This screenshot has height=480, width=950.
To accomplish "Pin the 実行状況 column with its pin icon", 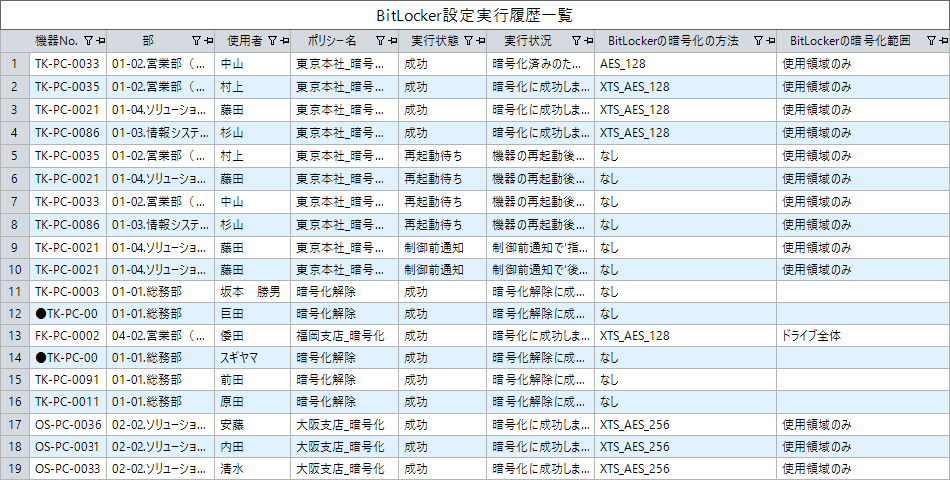I will pos(587,41).
